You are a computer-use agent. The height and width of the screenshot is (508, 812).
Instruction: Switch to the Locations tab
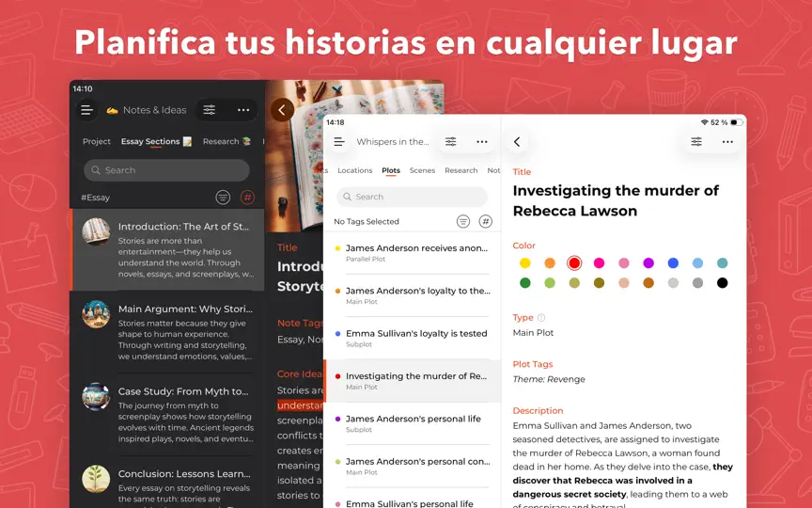(x=354, y=170)
